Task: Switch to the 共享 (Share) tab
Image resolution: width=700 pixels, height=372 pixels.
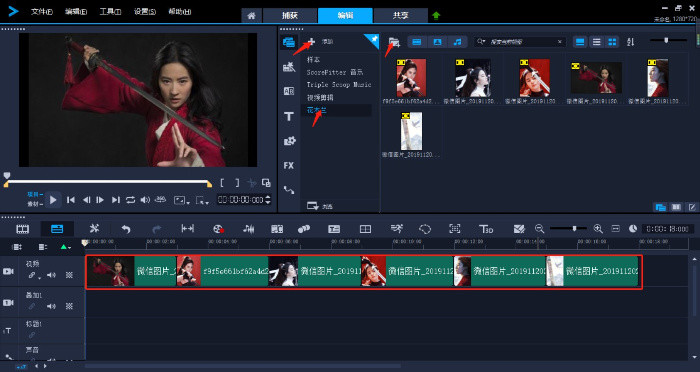Action: tap(400, 15)
